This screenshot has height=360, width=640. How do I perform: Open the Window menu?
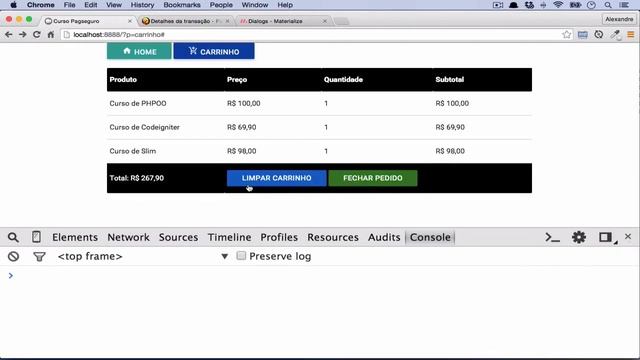tap(255, 5)
